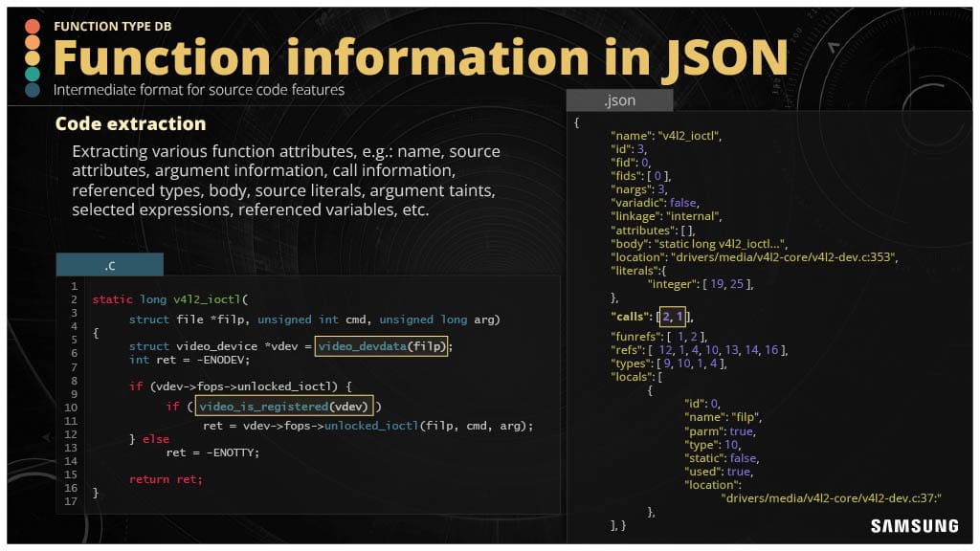
Task: Click the bold "calls" JSON key
Action: (x=632, y=316)
